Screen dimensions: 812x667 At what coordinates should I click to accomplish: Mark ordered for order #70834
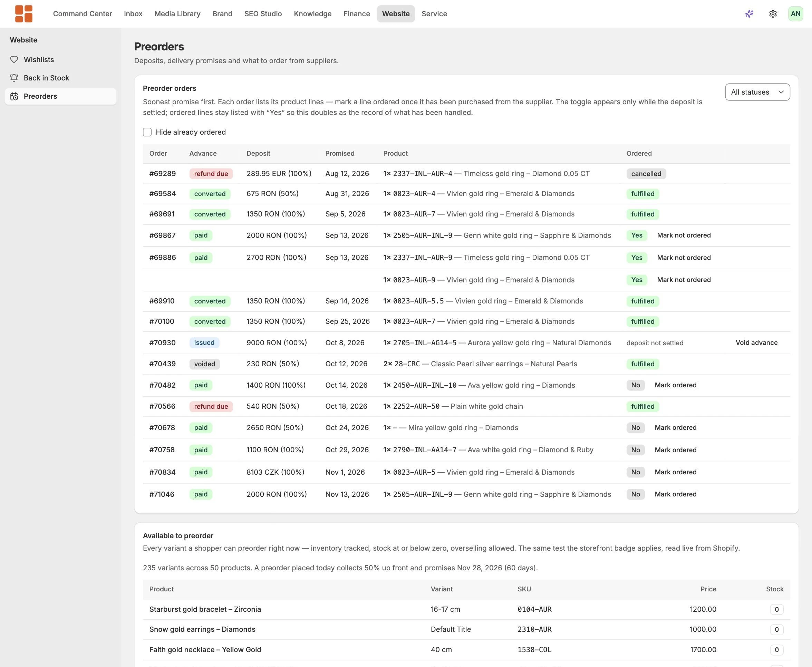click(675, 472)
